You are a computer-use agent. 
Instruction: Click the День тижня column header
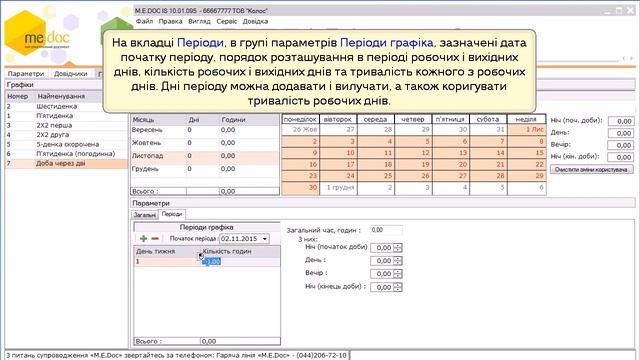pos(167,251)
